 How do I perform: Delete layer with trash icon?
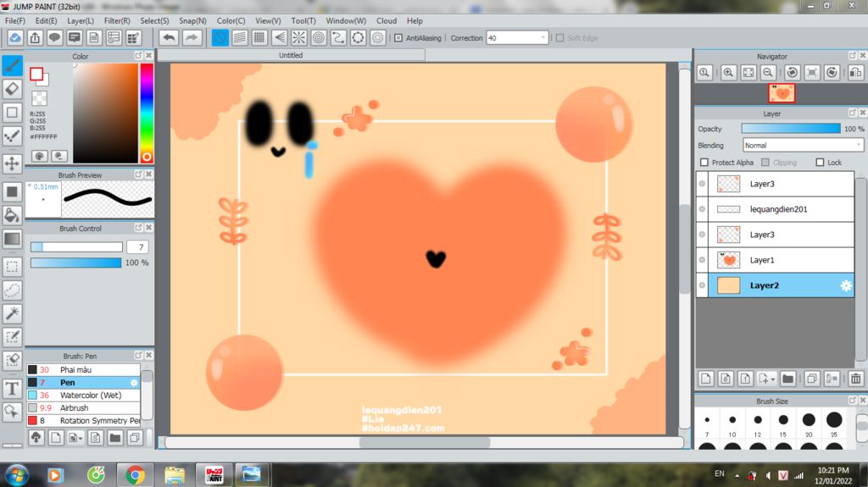[x=856, y=379]
